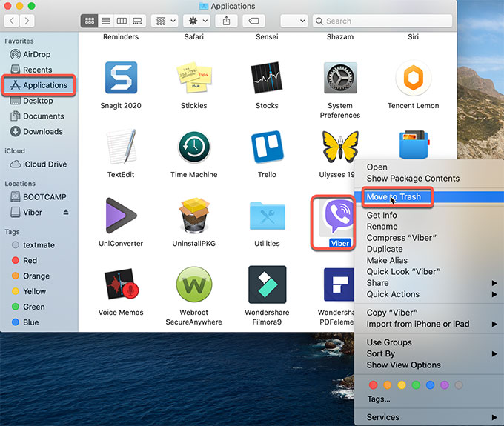
Task: Choose Copy "Viber" menu item
Action: point(429,313)
